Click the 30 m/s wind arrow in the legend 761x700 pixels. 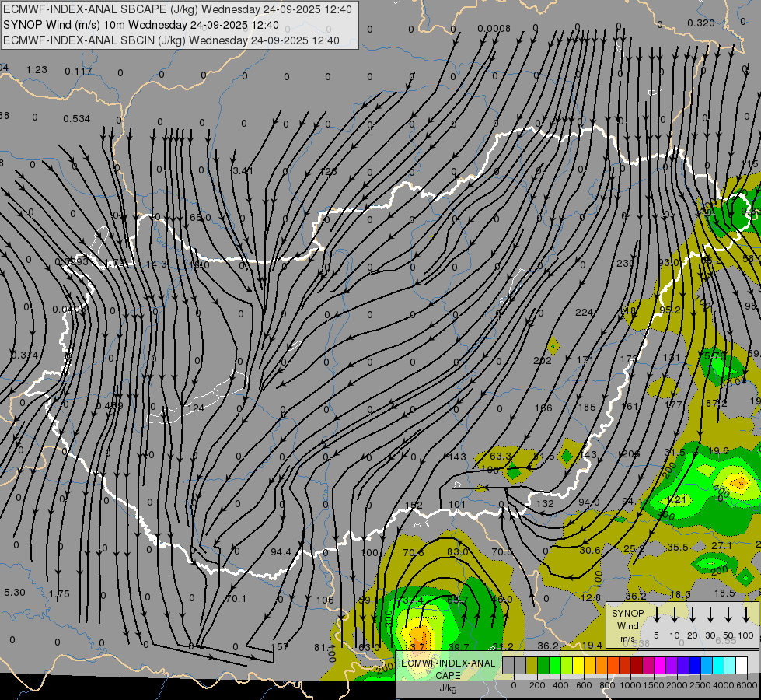[x=710, y=616]
